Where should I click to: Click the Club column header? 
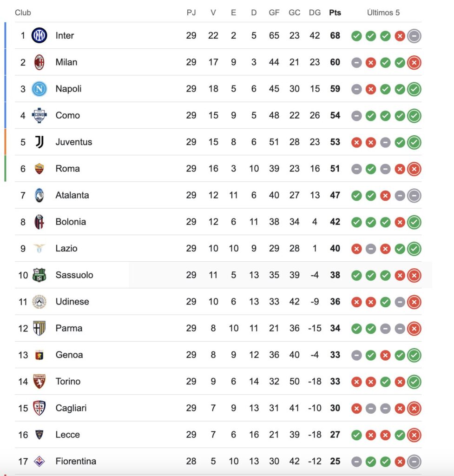(x=23, y=13)
